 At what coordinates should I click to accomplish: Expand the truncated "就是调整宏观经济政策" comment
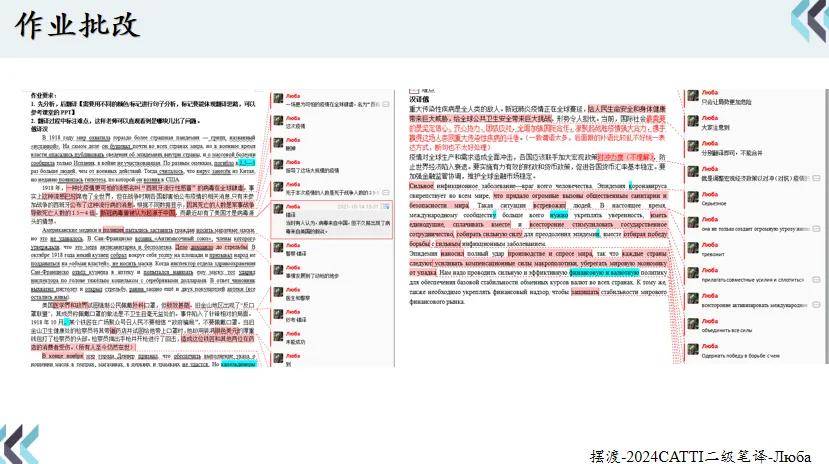(816, 178)
